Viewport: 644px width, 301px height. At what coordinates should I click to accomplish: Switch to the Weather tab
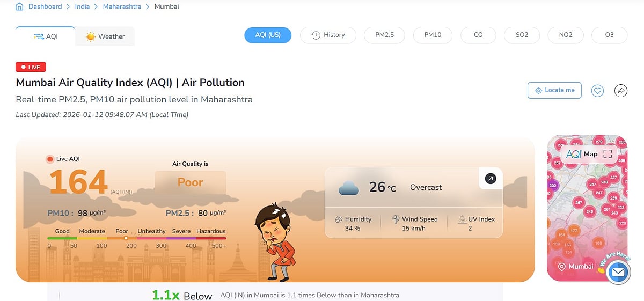coord(105,36)
